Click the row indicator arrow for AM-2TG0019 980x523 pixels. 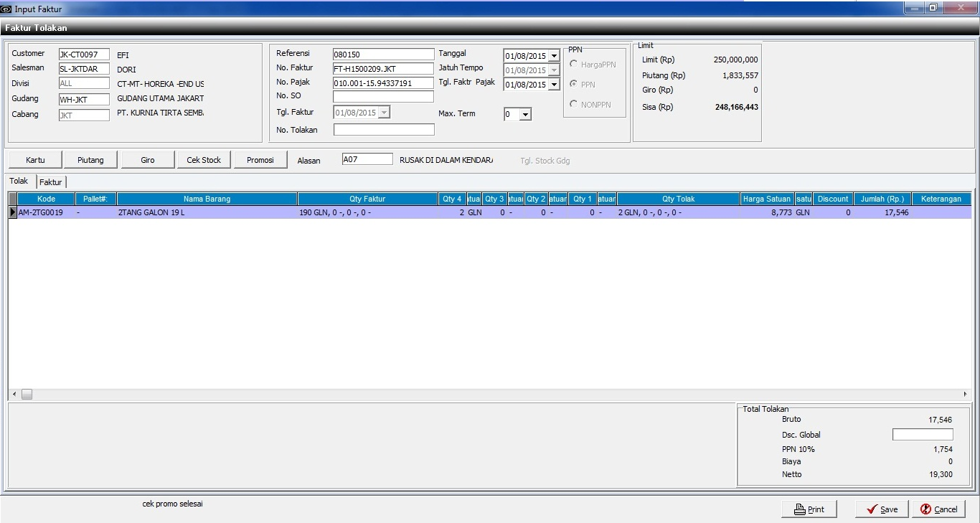tap(13, 213)
